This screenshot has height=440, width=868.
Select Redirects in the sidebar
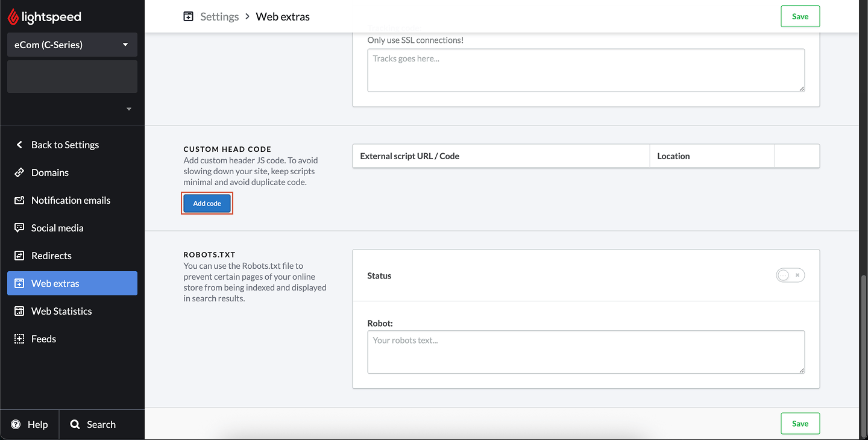click(72, 256)
